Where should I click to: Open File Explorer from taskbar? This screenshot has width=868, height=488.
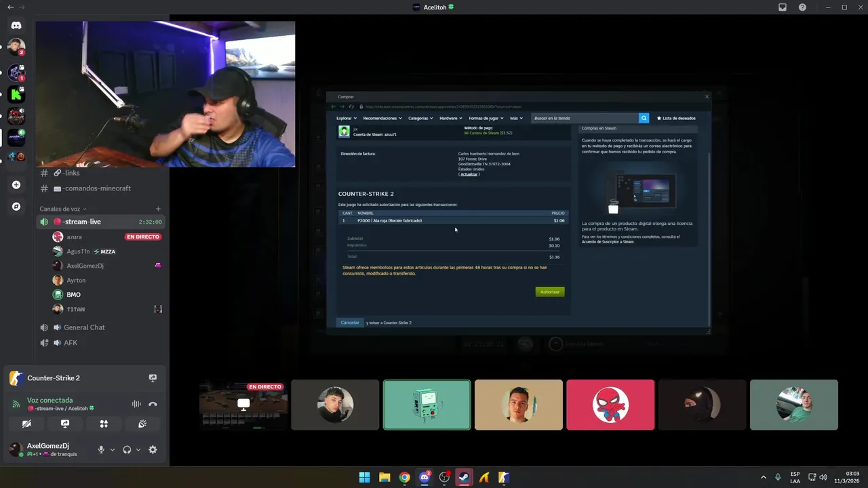tap(384, 477)
